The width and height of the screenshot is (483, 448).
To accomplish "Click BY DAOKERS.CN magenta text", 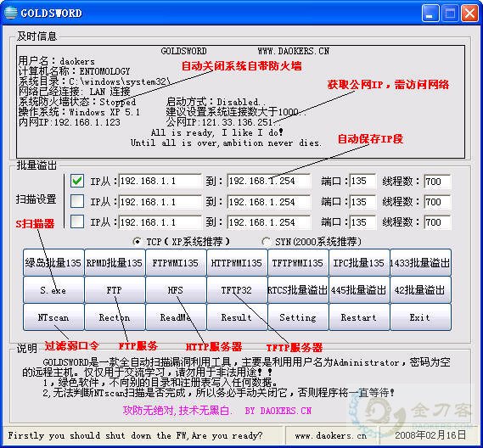I will pyautogui.click(x=278, y=411).
